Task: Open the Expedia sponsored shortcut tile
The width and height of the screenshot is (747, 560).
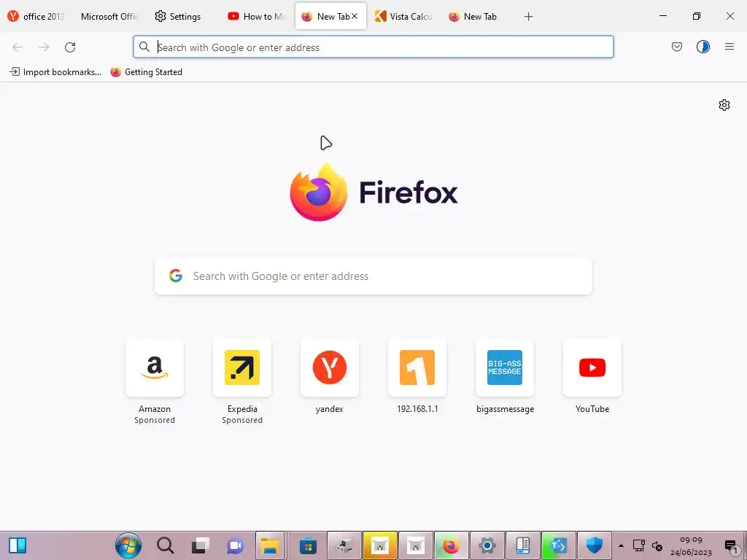Action: coord(242,367)
